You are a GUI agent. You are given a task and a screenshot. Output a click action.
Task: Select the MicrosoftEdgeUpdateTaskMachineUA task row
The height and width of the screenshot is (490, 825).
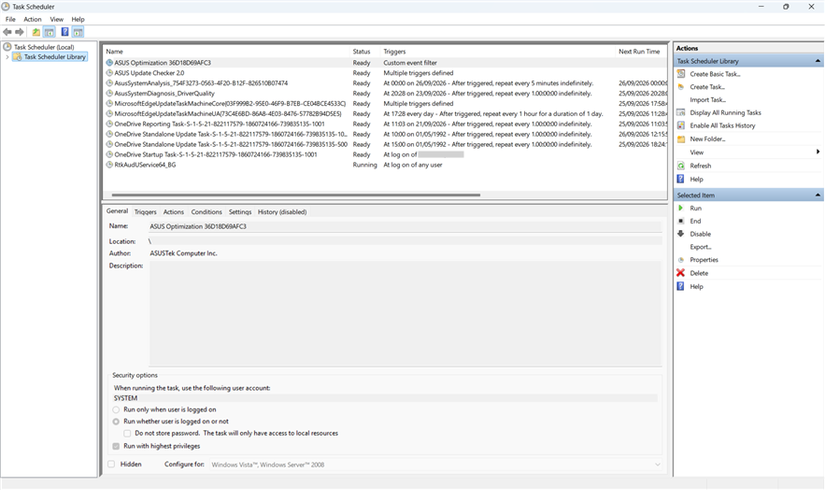coord(385,114)
